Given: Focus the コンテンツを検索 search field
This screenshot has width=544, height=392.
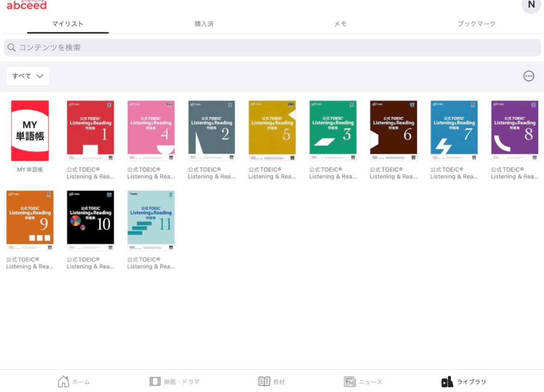Looking at the screenshot, I should point(272,47).
